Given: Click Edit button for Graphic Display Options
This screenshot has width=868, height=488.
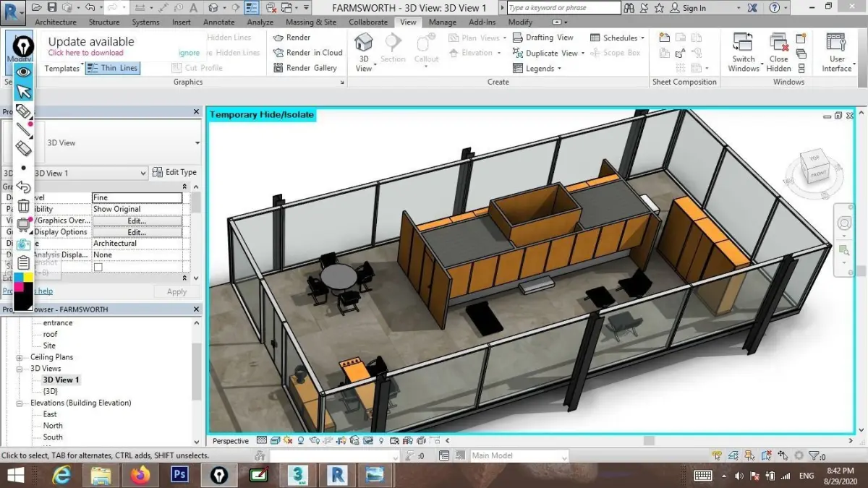Looking at the screenshot, I should [x=137, y=232].
